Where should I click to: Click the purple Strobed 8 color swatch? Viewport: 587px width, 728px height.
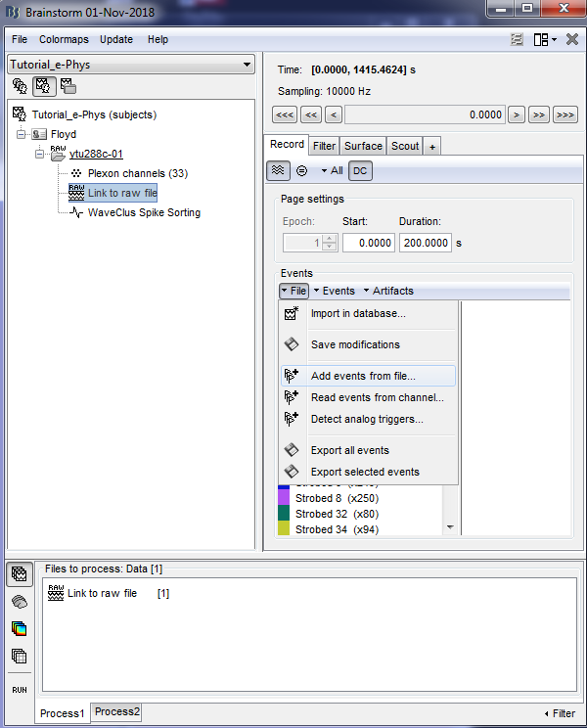(284, 498)
